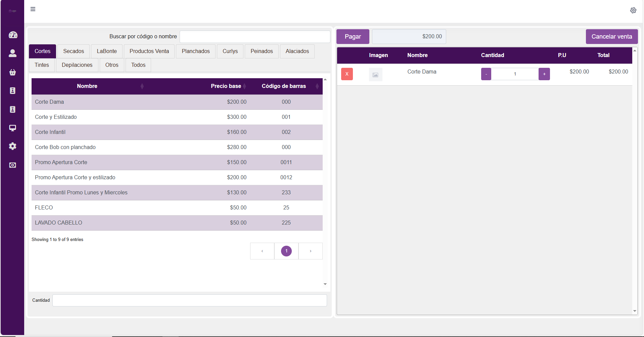Sort table by Nombre column
Viewport: 644px width, 337px height.
87,86
